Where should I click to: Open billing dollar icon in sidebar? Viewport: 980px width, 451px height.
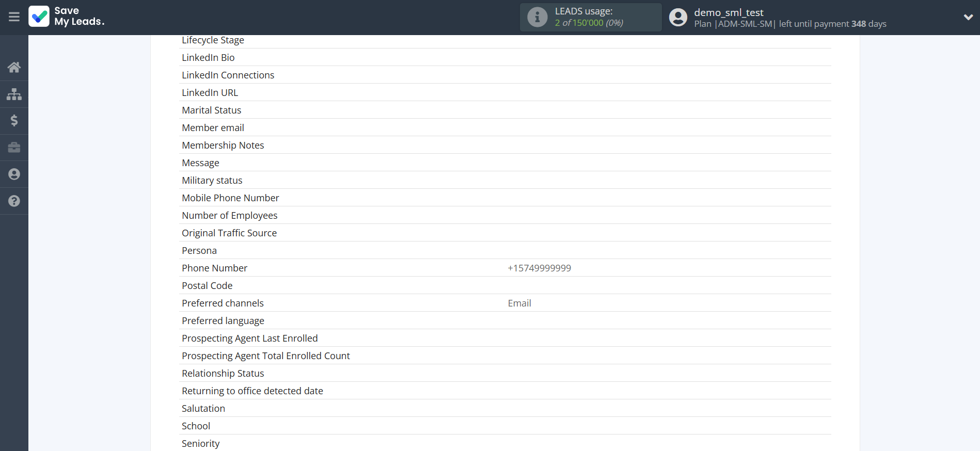pyautogui.click(x=14, y=121)
